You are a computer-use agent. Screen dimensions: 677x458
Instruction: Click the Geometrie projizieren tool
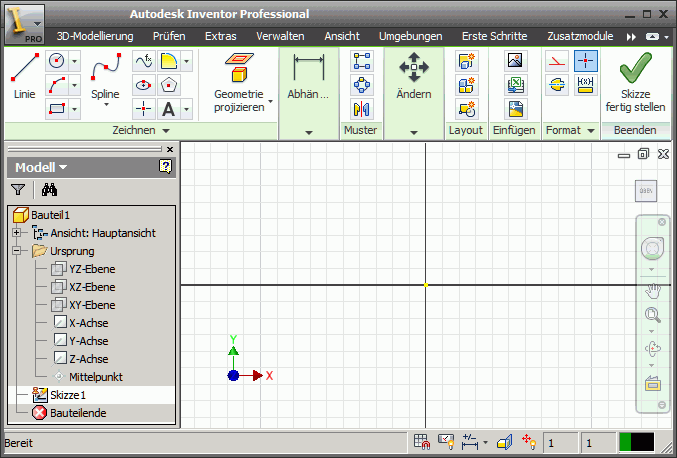pos(238,82)
